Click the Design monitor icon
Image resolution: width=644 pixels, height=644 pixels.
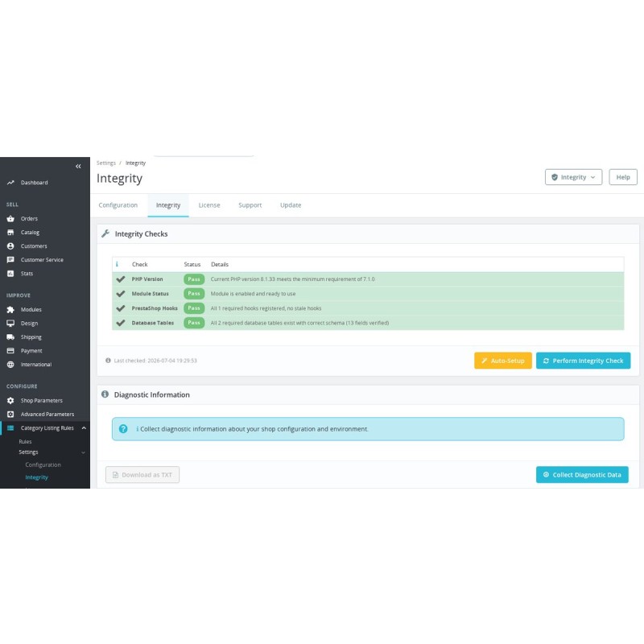point(10,324)
